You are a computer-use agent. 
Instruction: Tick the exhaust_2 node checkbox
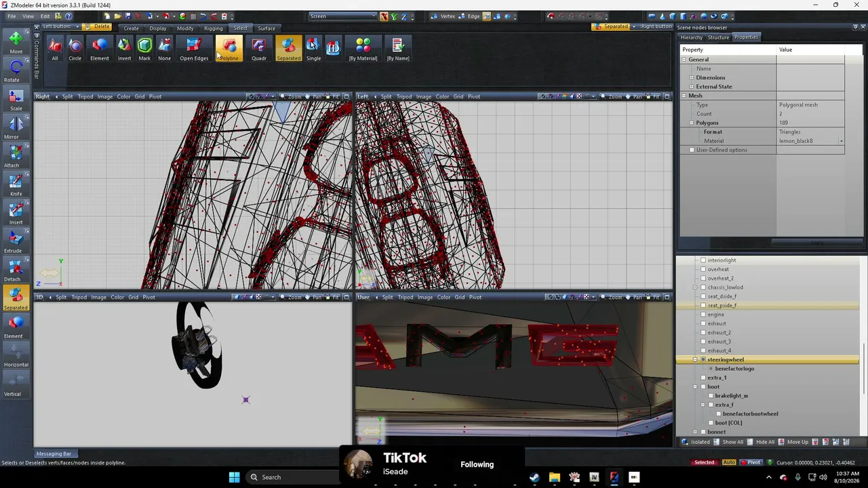(703, 333)
